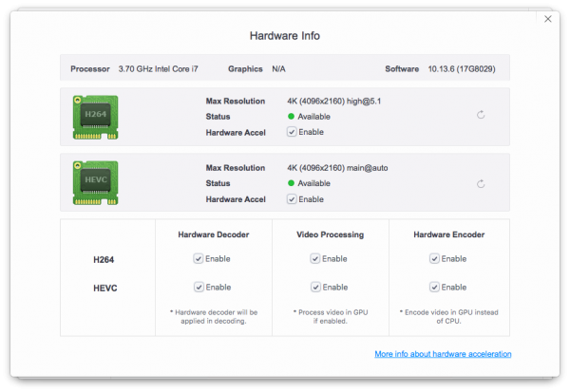Uncheck H264 Hardware Encoder Enable
570x392 pixels.
pyautogui.click(x=435, y=258)
